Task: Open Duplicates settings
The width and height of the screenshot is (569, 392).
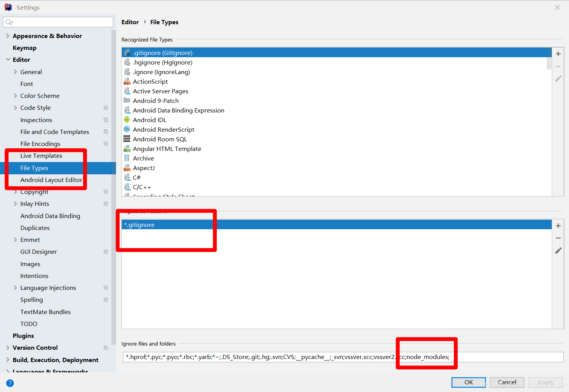Action: point(35,228)
